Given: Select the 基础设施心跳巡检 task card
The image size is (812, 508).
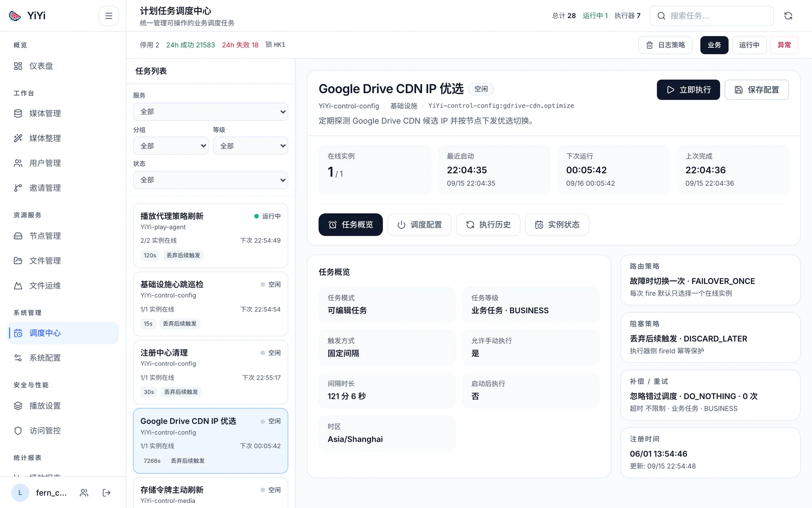Looking at the screenshot, I should [x=211, y=304].
